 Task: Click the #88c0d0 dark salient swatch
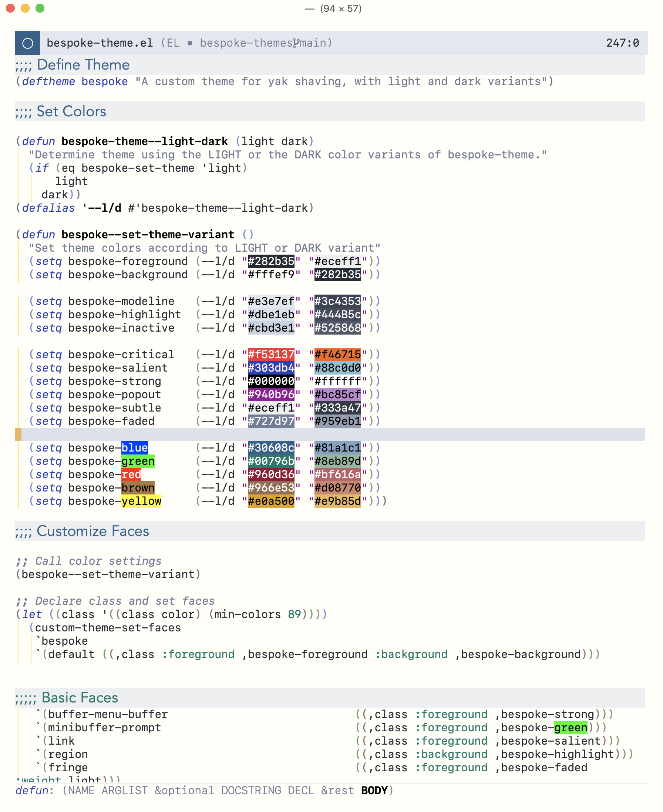click(x=338, y=368)
